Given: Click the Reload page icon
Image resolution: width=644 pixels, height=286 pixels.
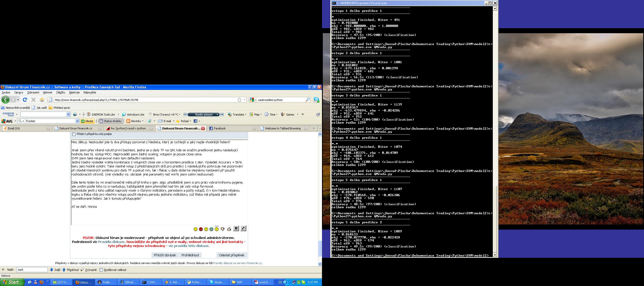Looking at the screenshot, I should (x=25, y=100).
